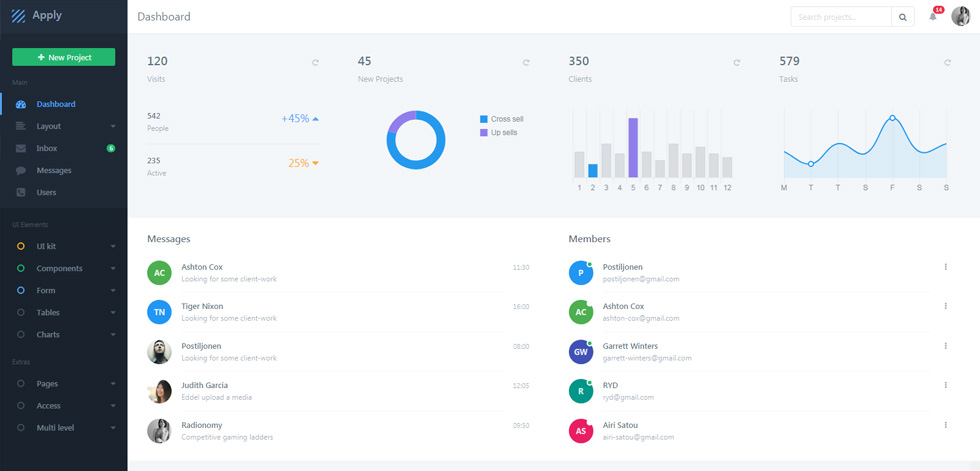The width and height of the screenshot is (980, 471).
Task: Click the search magnifier button
Action: tap(902, 17)
